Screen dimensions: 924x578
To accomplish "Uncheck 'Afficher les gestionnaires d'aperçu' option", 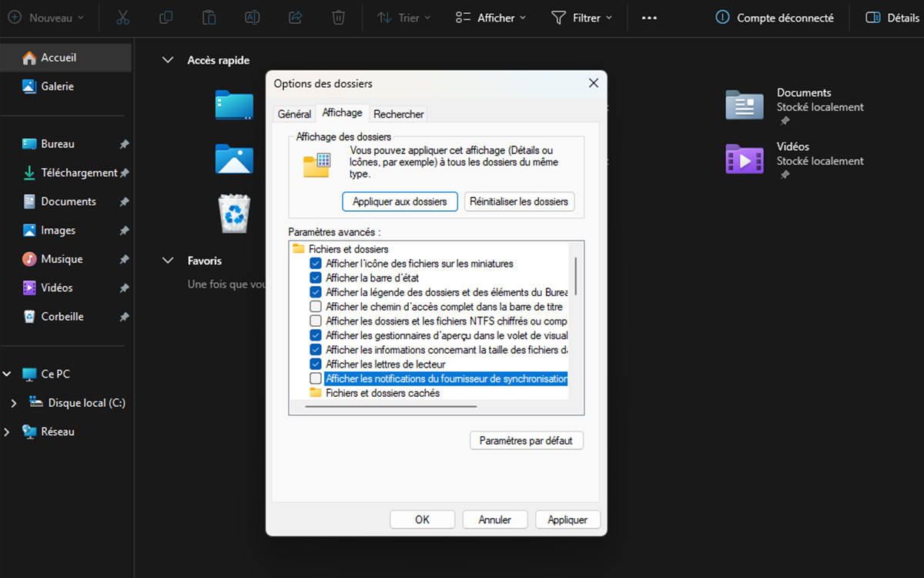I will click(316, 335).
